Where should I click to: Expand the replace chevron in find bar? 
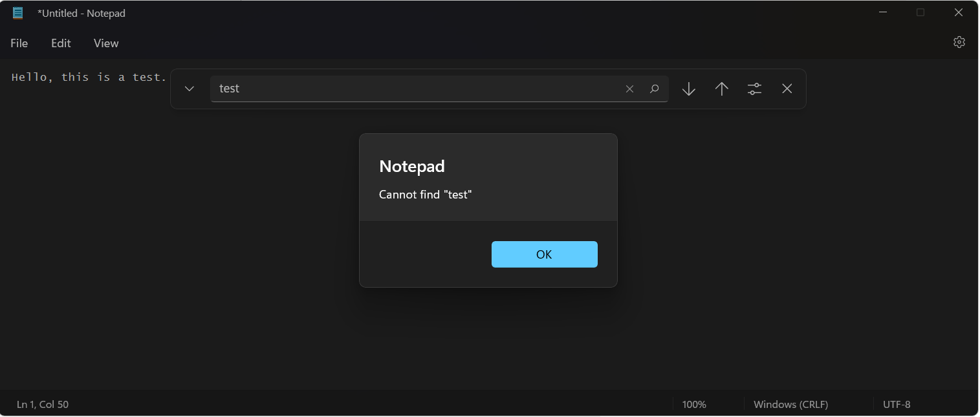(190, 89)
